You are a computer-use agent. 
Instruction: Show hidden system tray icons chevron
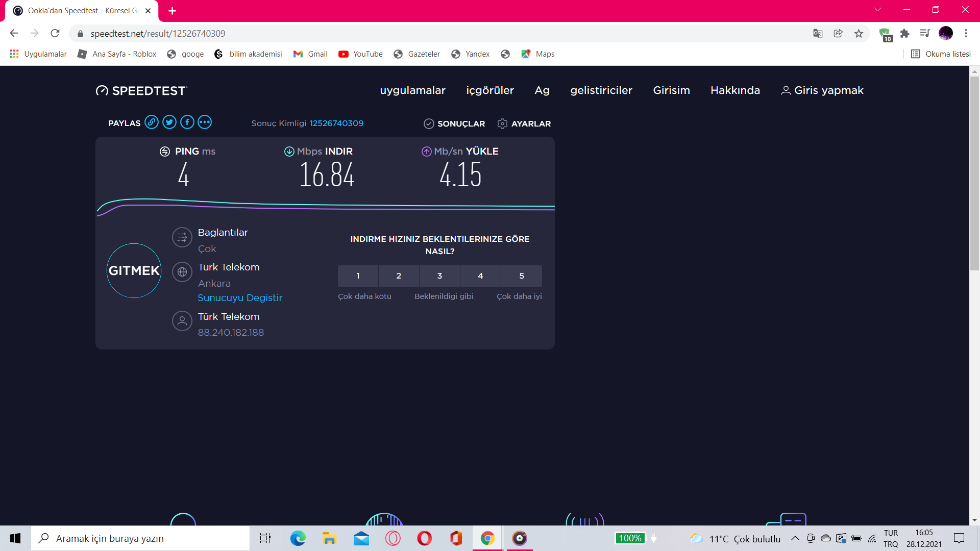(x=795, y=538)
